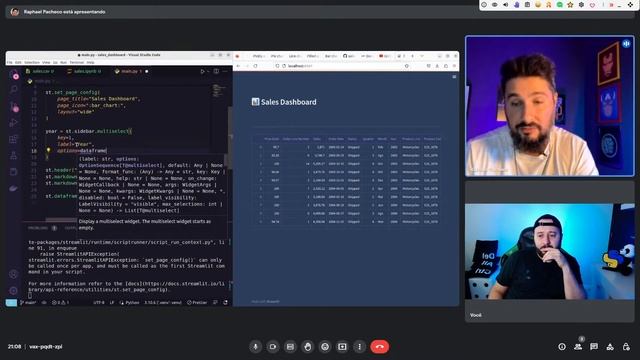Click the Prettier status bar item
This screenshot has height=360, width=640.
pos(197,303)
